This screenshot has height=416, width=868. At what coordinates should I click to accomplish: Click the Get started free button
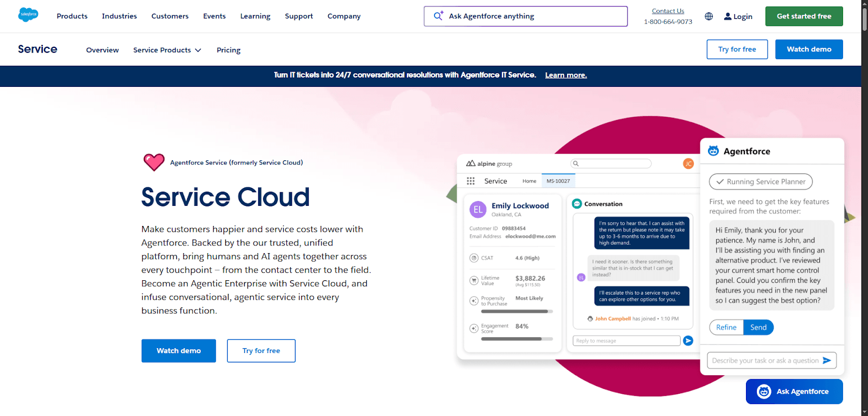(804, 16)
